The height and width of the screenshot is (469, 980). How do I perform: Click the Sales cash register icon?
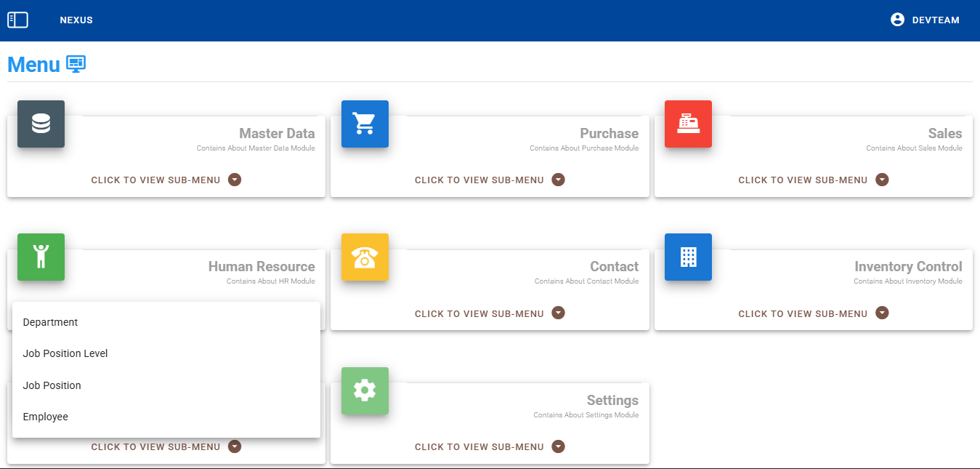[688, 124]
